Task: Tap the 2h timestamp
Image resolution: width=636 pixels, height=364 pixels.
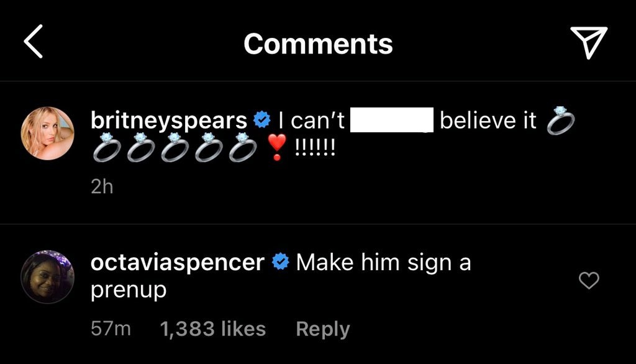Action: click(102, 186)
